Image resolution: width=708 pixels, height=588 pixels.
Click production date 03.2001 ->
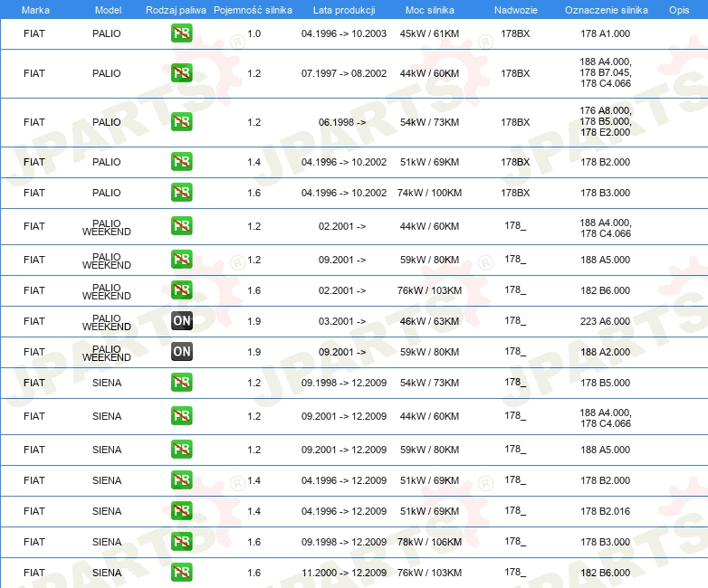pyautogui.click(x=342, y=321)
